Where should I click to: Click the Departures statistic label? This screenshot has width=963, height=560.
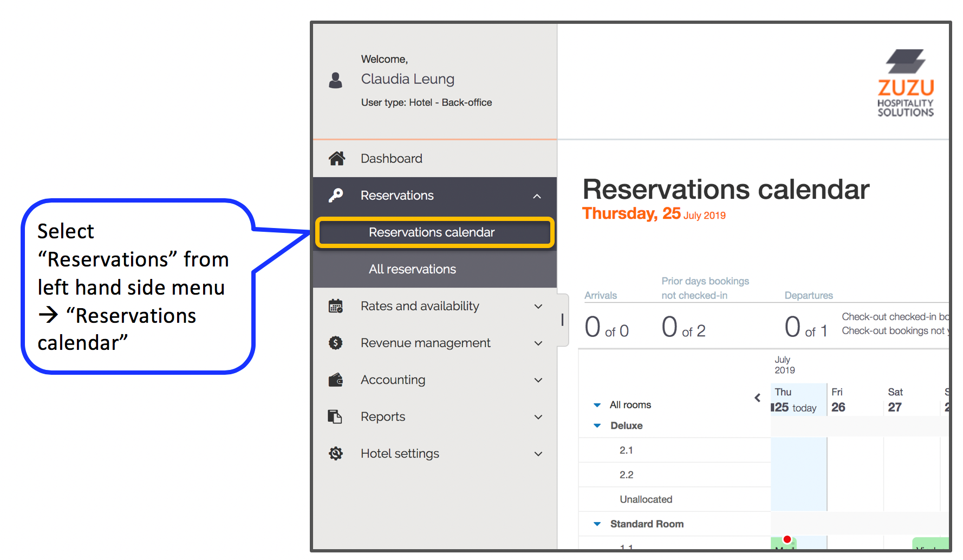point(809,295)
